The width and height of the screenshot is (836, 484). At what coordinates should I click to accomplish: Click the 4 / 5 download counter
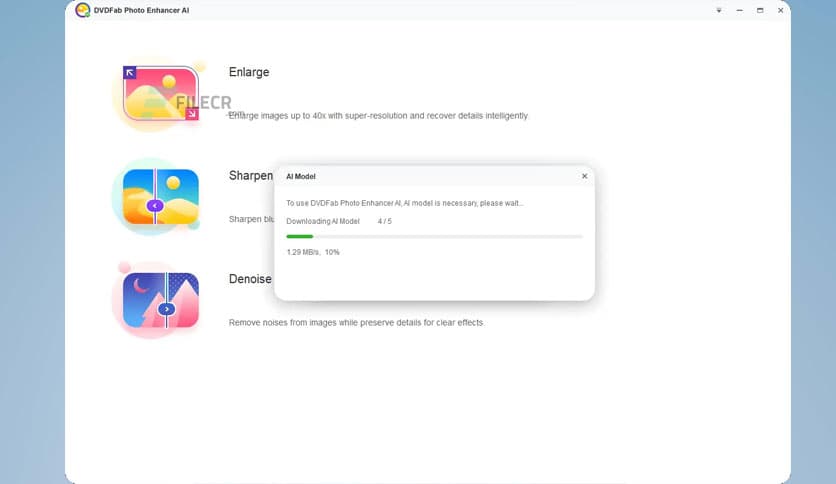coord(384,221)
